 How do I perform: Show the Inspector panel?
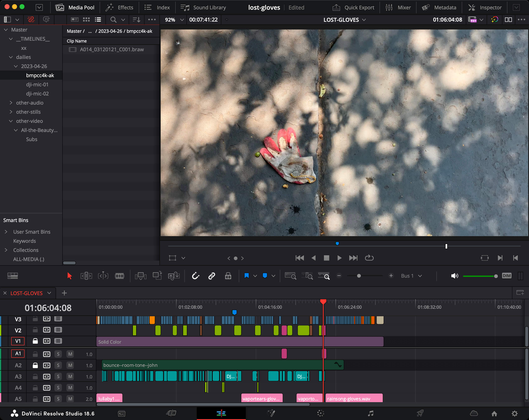tap(485, 7)
